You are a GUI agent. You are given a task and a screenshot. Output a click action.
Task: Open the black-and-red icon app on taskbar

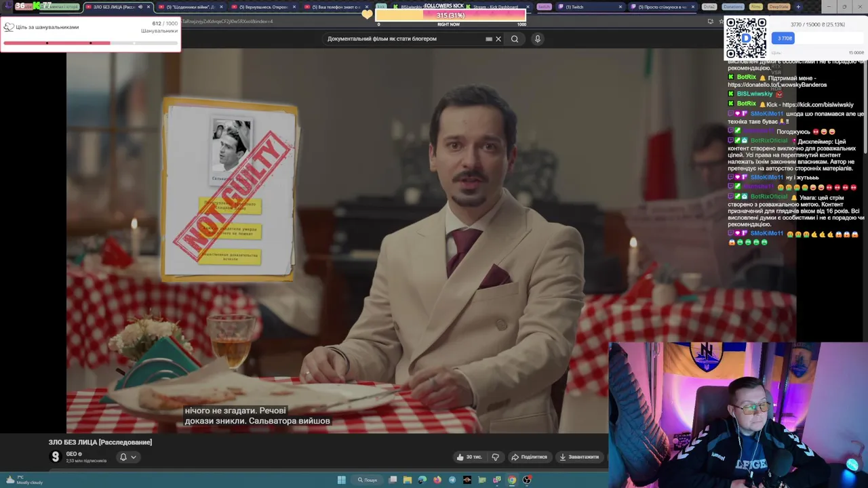(x=467, y=480)
